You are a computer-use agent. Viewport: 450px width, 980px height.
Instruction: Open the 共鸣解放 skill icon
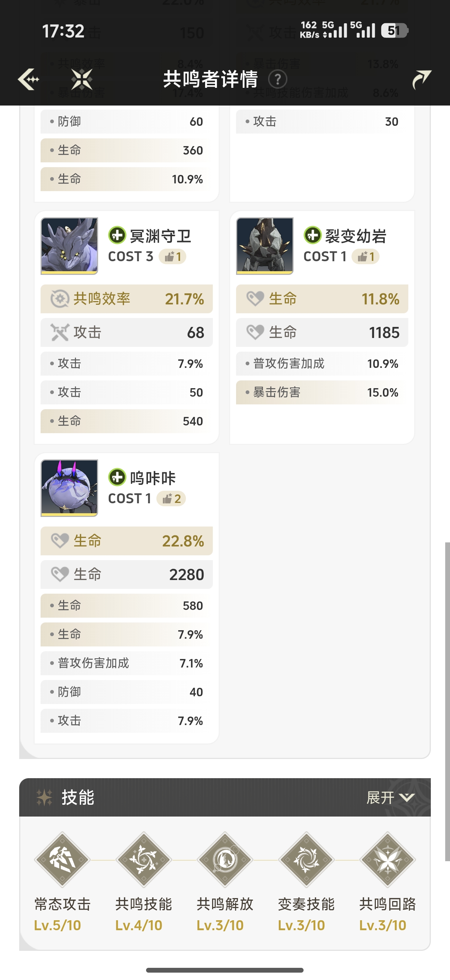pos(225,860)
